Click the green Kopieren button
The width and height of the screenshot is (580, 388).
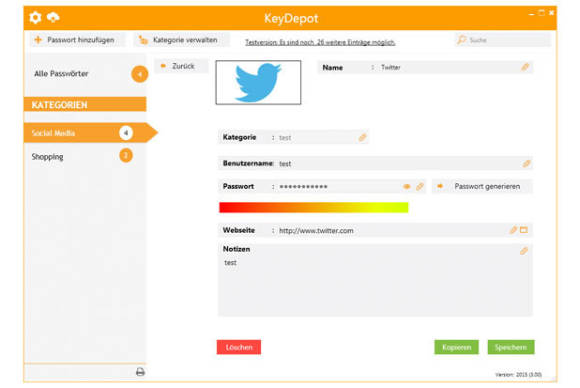[456, 347]
